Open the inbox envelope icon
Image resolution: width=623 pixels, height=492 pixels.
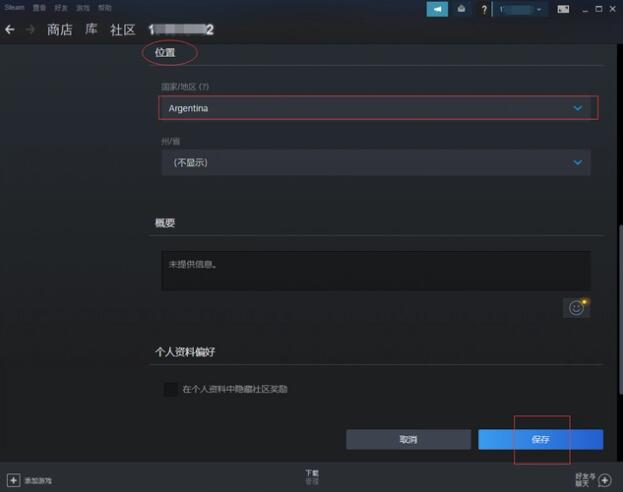463,9
